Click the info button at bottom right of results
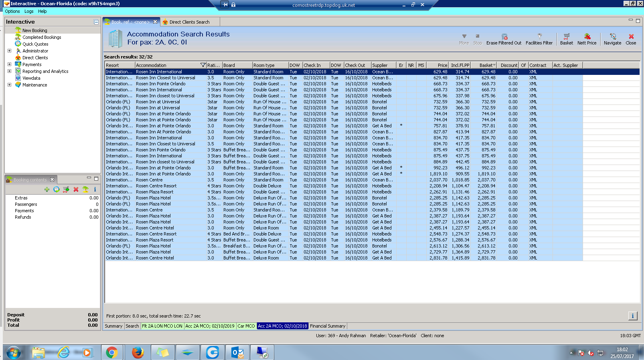This screenshot has width=644, height=360. tap(632, 316)
